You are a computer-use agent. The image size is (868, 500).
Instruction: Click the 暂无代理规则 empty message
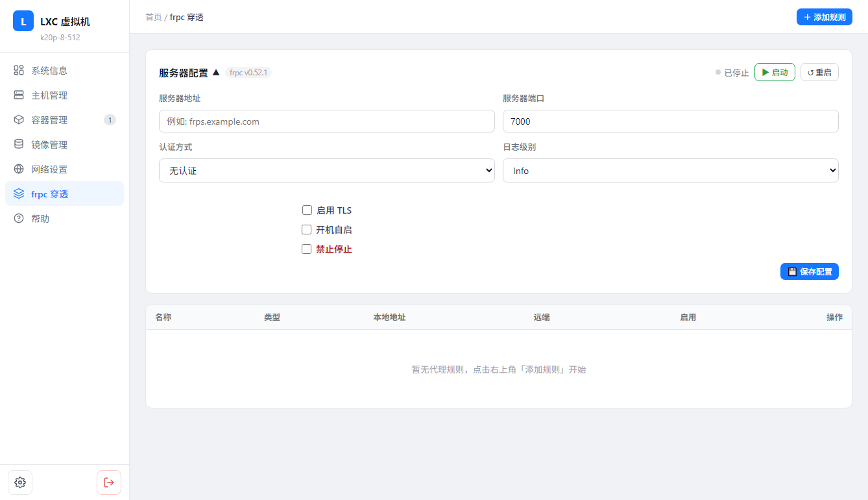(499, 369)
